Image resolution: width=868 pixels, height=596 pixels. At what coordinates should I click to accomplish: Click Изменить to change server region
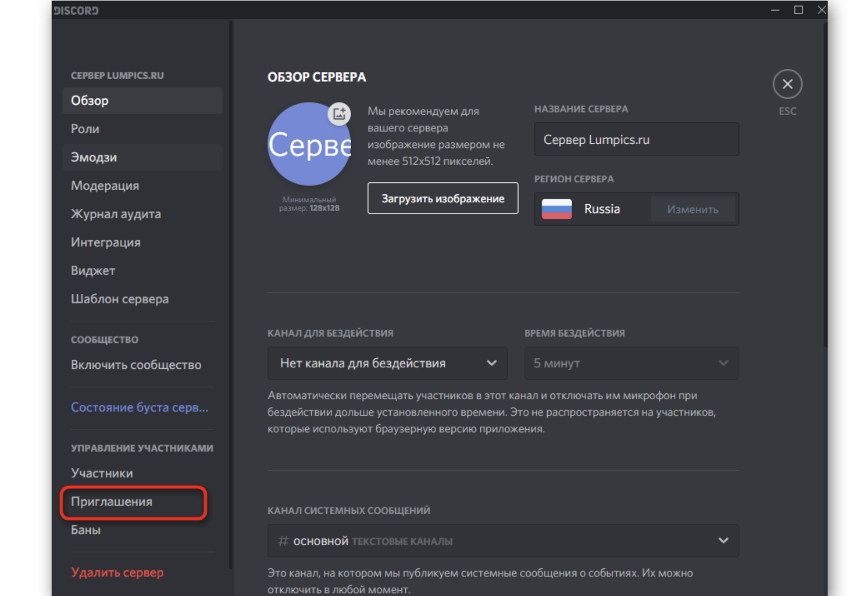(692, 209)
